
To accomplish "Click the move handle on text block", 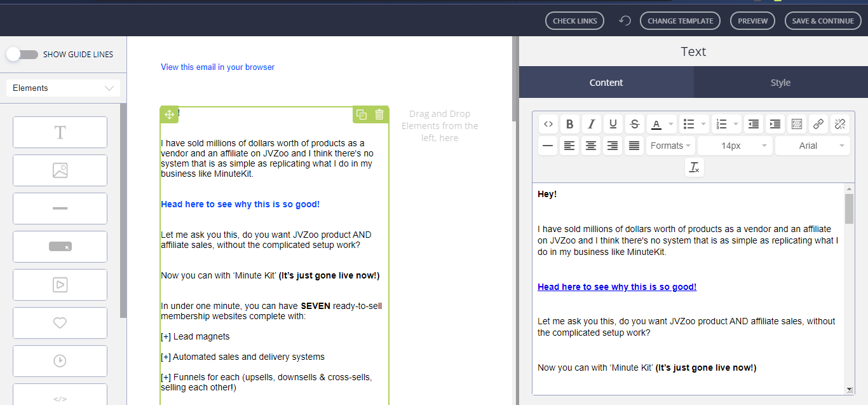I will (170, 114).
